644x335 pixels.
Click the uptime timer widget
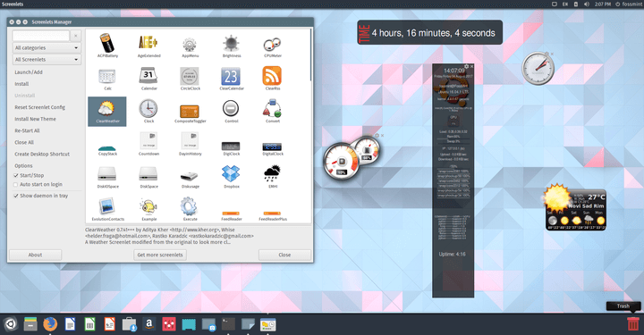pos(429,32)
